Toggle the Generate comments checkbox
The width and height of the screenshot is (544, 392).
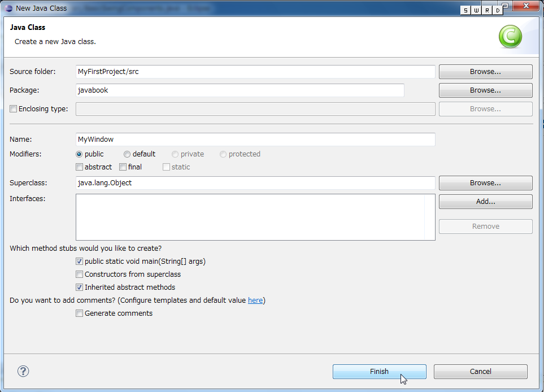tap(79, 313)
